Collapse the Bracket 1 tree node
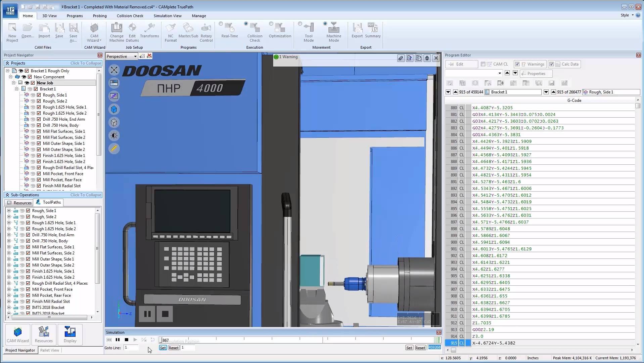 coord(17,89)
